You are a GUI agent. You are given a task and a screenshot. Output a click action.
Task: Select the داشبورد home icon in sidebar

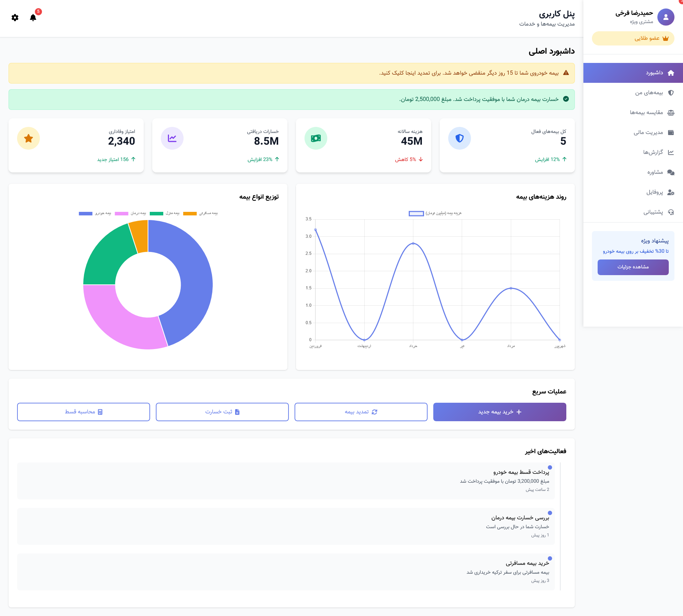pyautogui.click(x=671, y=73)
